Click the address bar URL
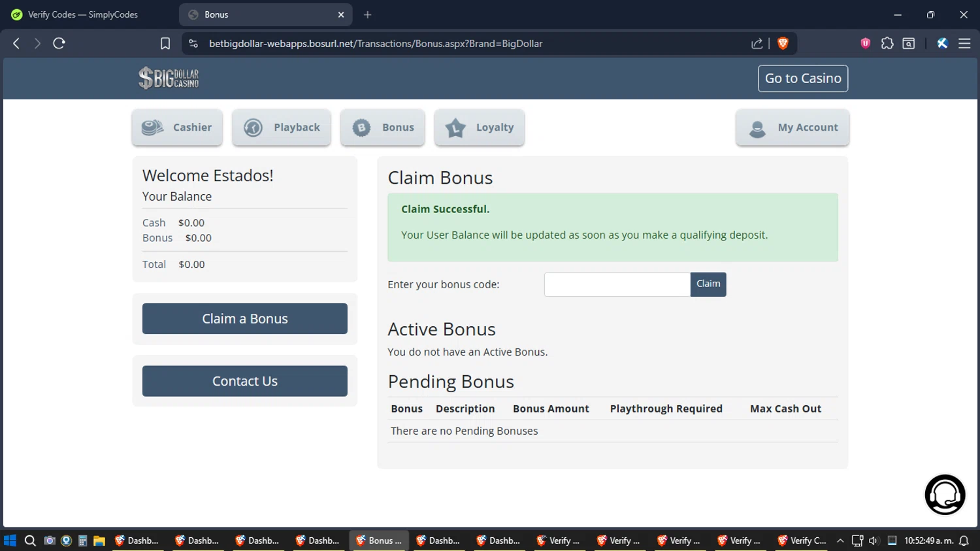 point(376,43)
